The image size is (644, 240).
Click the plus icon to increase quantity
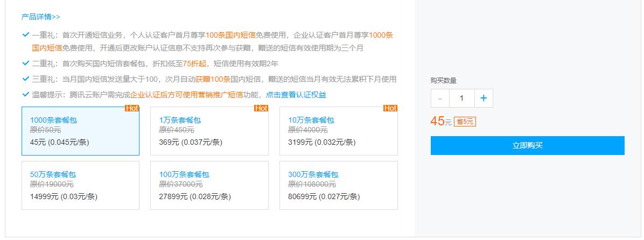click(484, 98)
